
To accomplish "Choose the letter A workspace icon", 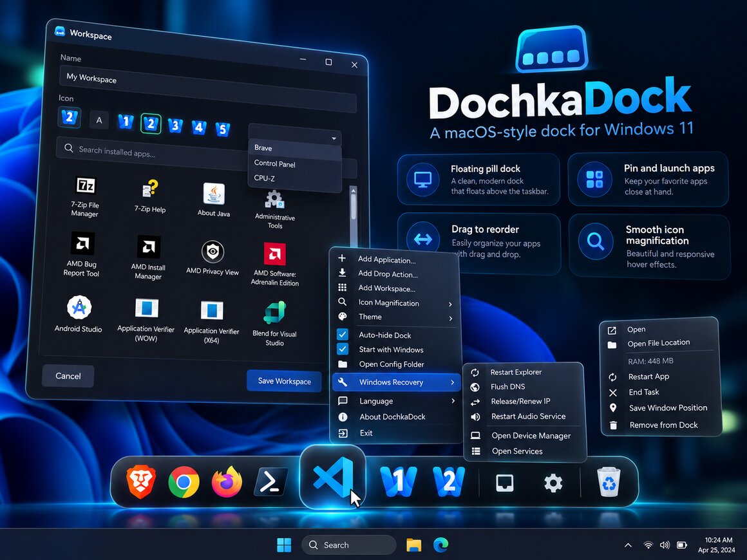I will tap(99, 120).
